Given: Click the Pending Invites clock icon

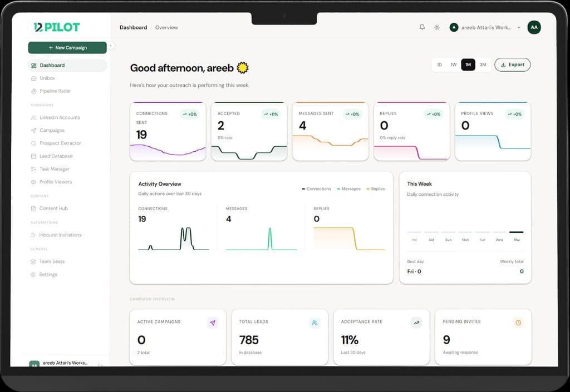Looking at the screenshot, I should pos(518,322).
